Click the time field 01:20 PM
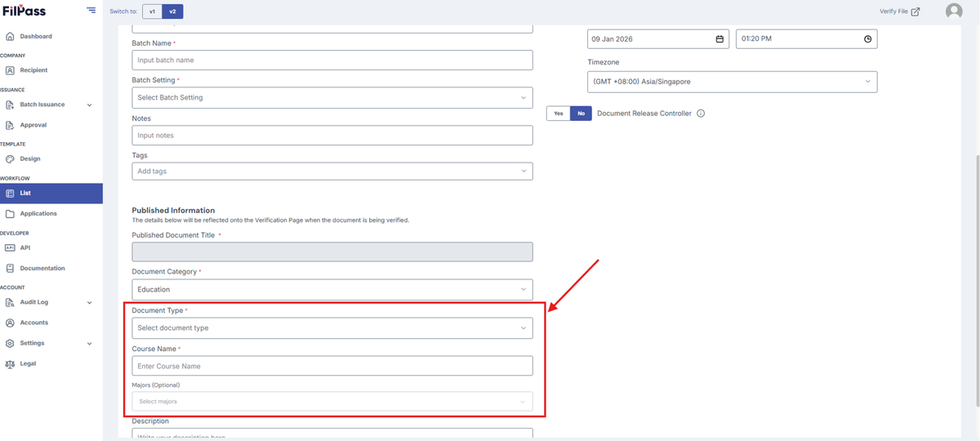Screen dimensions: 980x441 (x=807, y=39)
